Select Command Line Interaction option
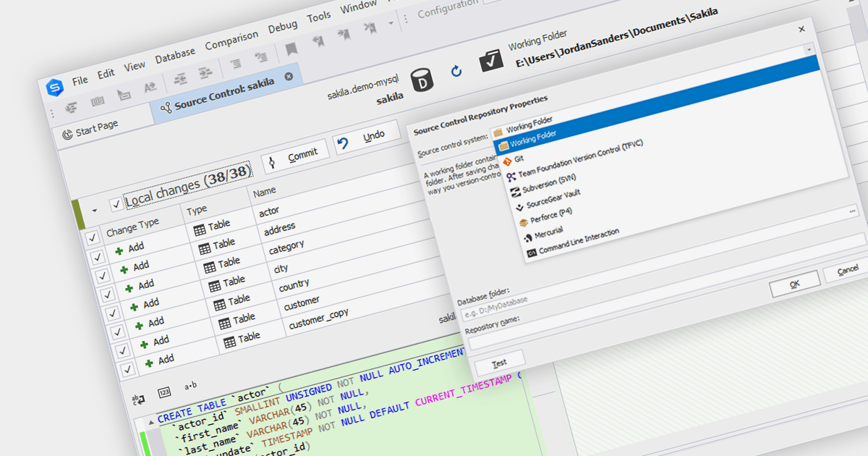Screen dimensions: 868x456 click(573, 242)
